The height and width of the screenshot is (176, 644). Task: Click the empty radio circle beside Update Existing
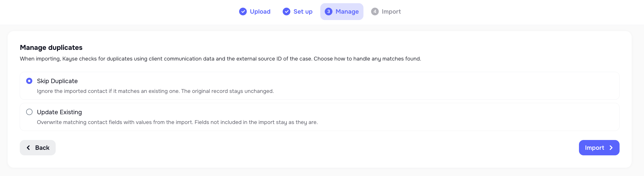click(29, 112)
